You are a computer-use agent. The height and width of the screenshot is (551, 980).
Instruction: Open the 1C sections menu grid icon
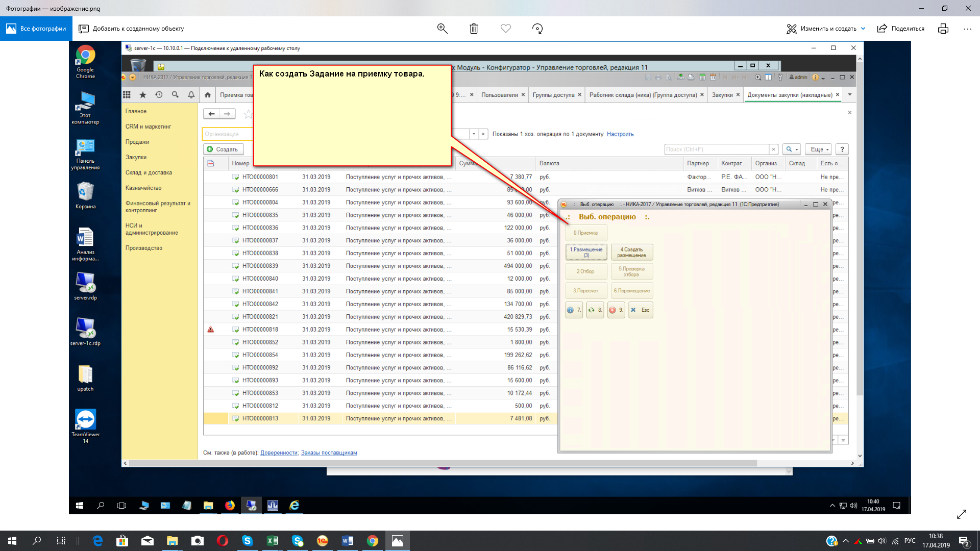pos(127,94)
